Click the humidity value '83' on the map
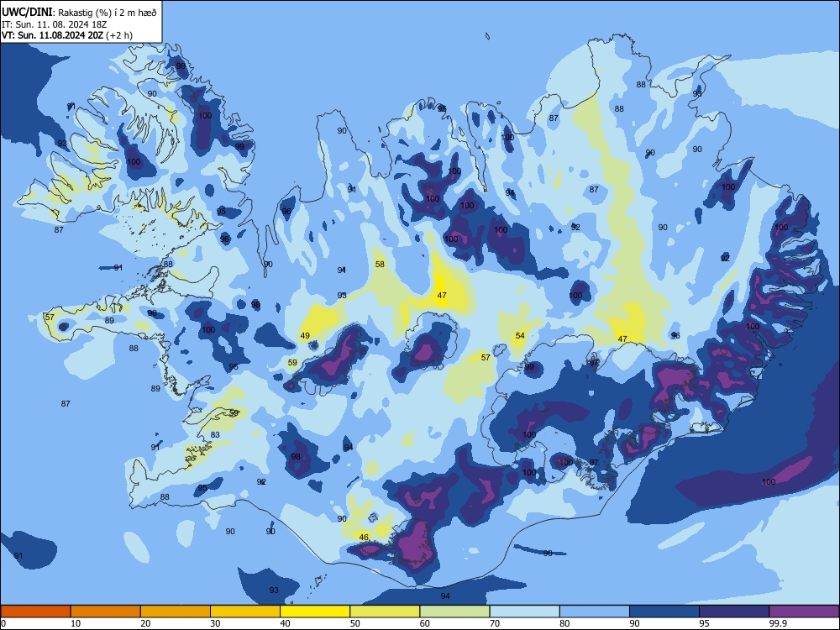The width and height of the screenshot is (840, 630). 215,435
